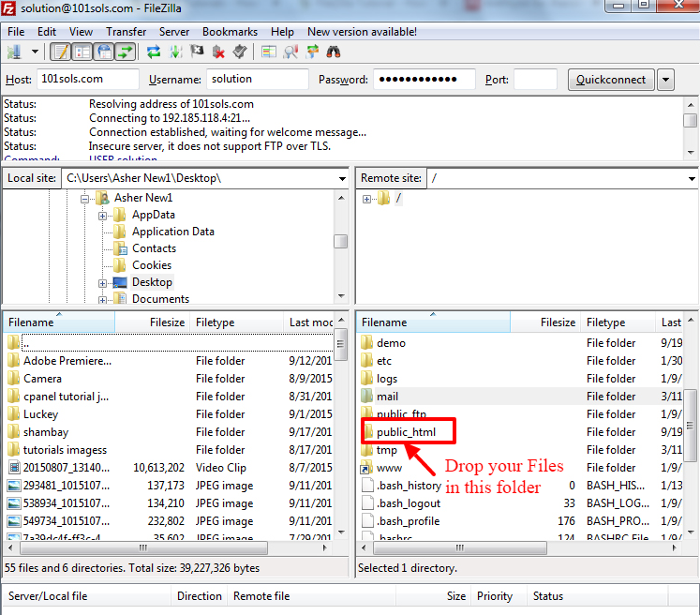Disconnect from the current server
Screen dimensions: 700x615
click(218, 52)
